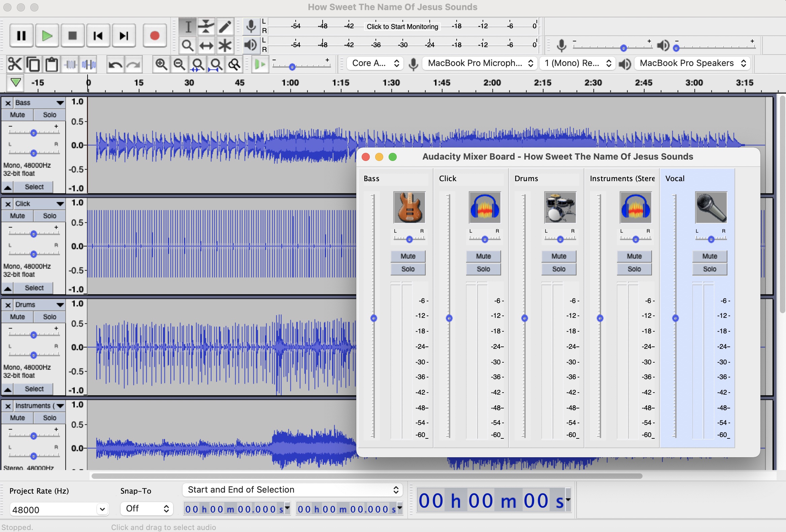Click the red Record button

155,35
